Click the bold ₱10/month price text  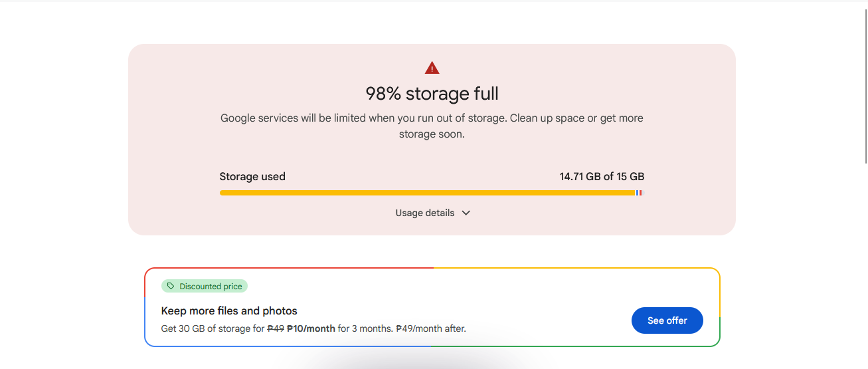coord(311,328)
